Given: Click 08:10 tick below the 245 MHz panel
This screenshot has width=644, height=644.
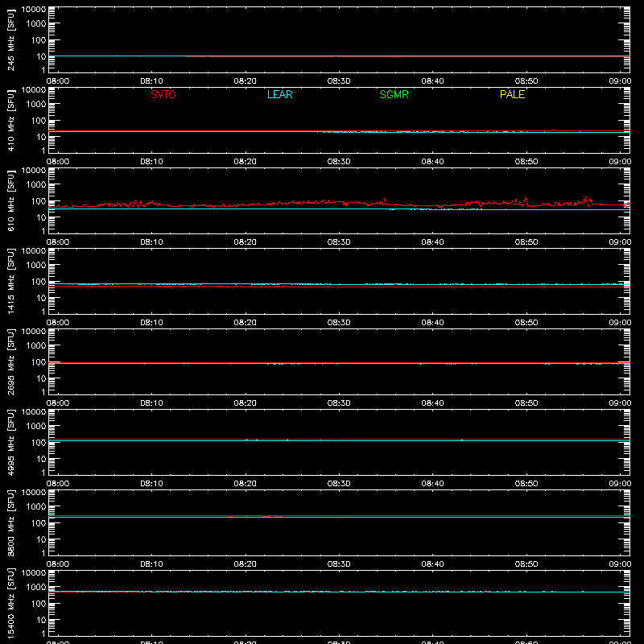Looking at the screenshot, I should tap(151, 81).
